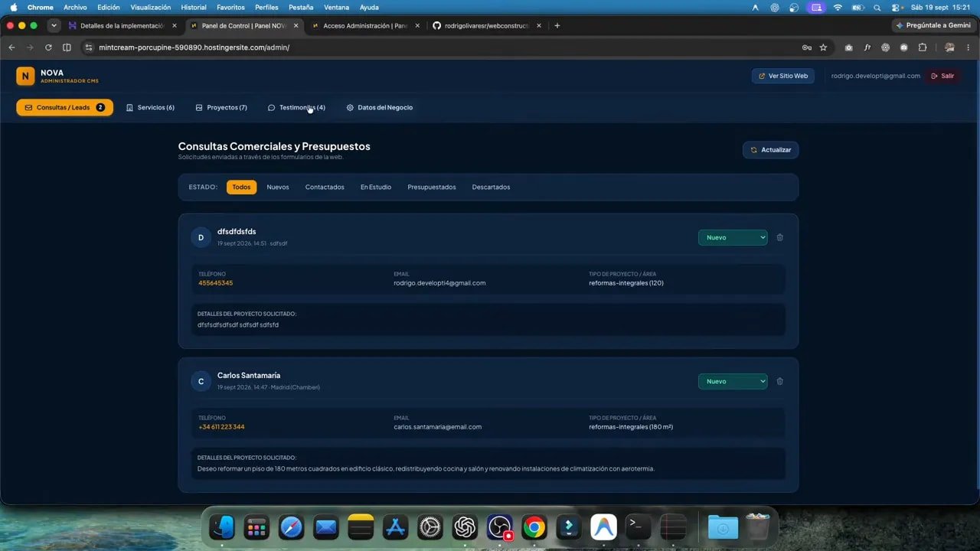Delete the dfsdfdsfds lead with its trash icon

pos(779,237)
